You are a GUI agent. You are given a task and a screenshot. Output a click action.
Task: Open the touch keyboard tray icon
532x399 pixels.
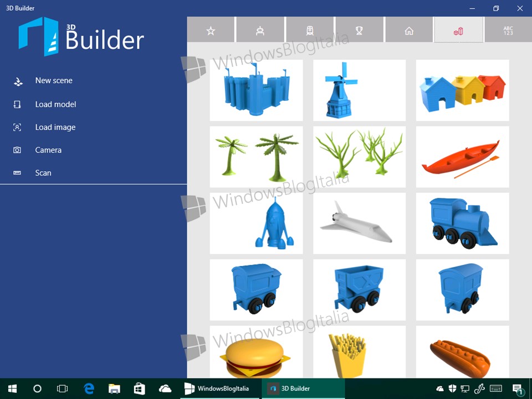(496, 388)
